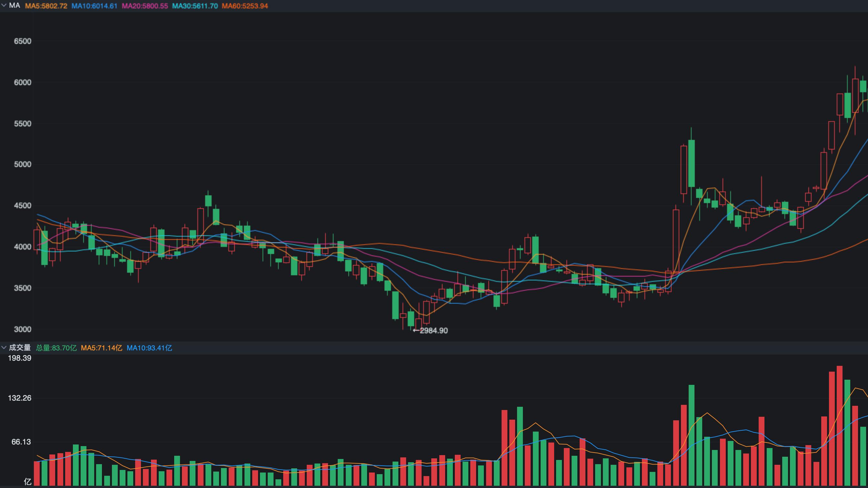868x488 pixels.
Task: Click the 5000 price axis label
Action: 22,164
